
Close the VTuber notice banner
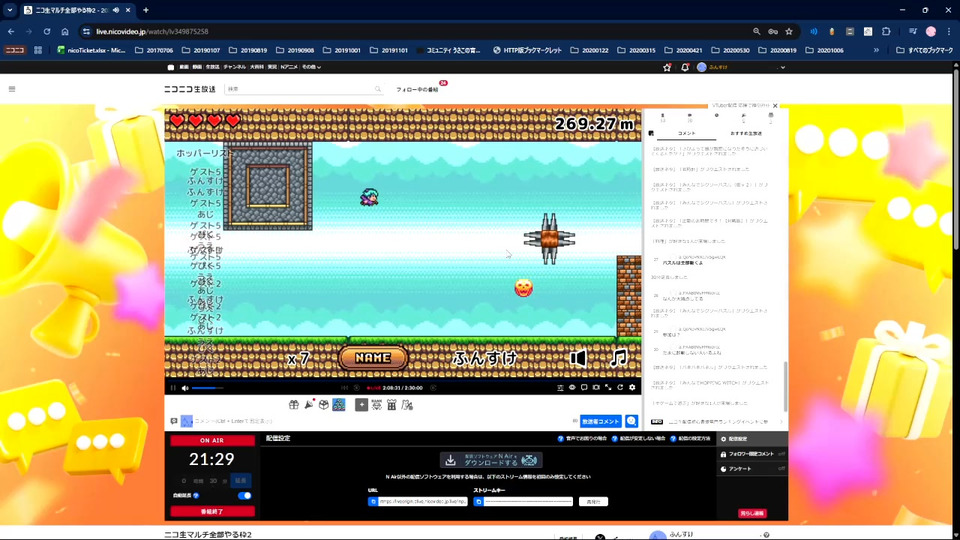(775, 105)
